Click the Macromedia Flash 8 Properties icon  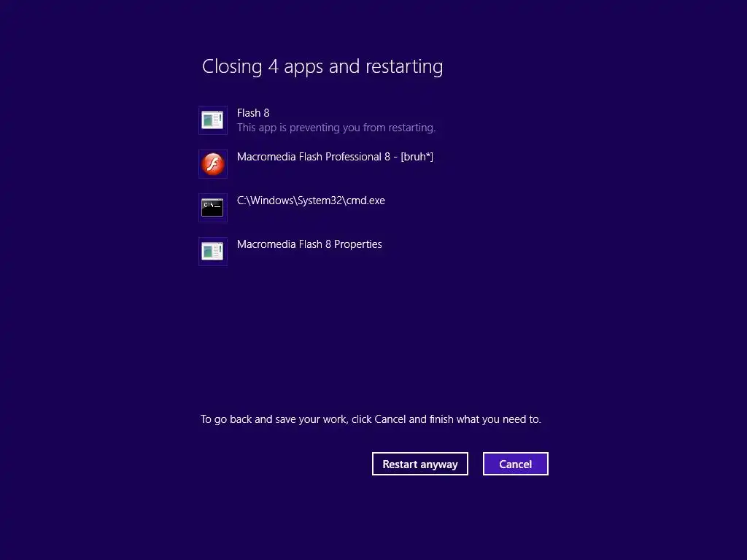pos(212,252)
